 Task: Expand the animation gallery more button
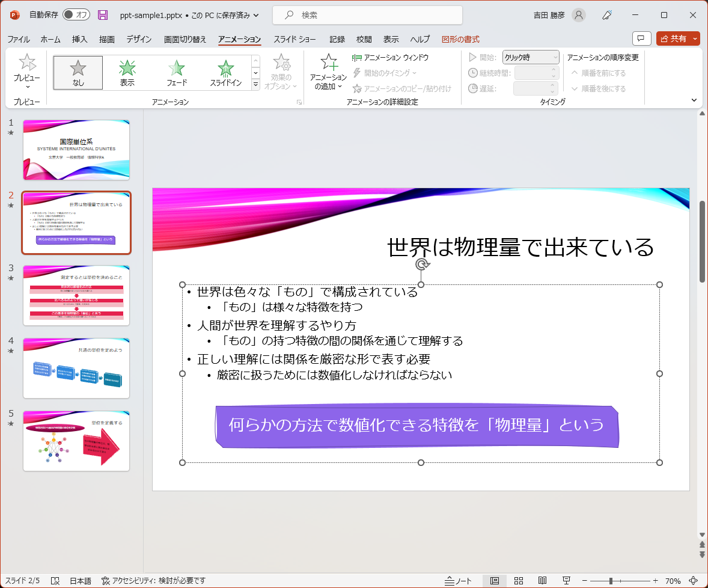point(255,85)
